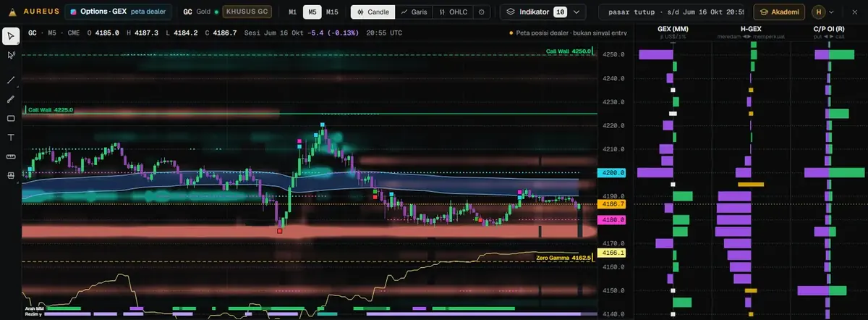Click the Aureus pyramid logo
The image size is (868, 320).
click(12, 12)
